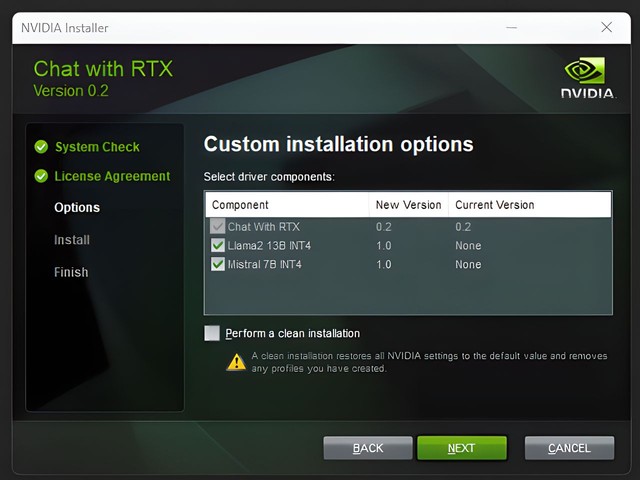Click the Custom installation options heading
Image resolution: width=640 pixels, height=480 pixels.
tap(338, 144)
